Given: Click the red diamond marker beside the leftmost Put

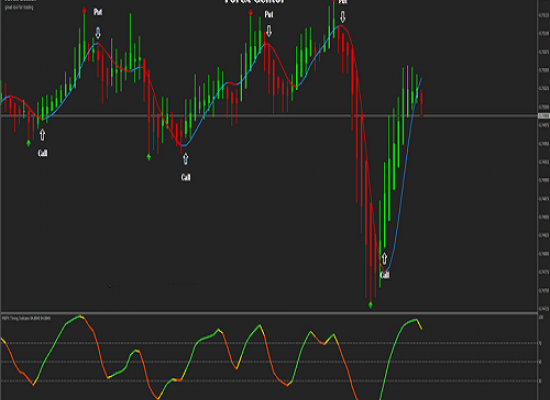Looking at the screenshot, I should [x=84, y=11].
